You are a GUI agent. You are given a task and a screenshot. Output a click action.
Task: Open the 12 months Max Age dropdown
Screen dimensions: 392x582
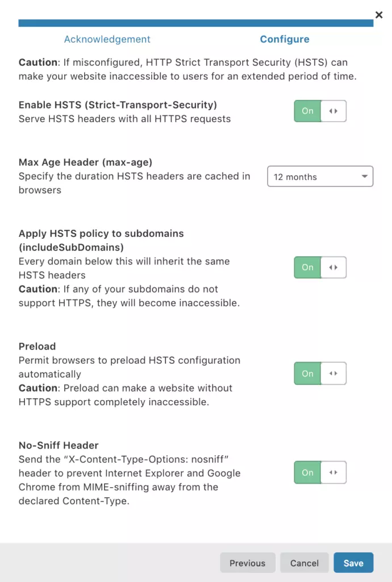coord(320,176)
